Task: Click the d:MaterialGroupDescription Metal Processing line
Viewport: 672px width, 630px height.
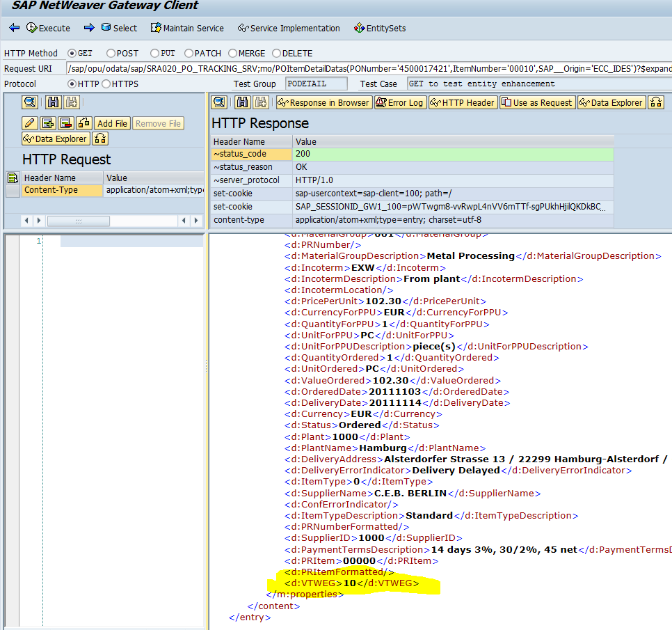Action: [473, 256]
